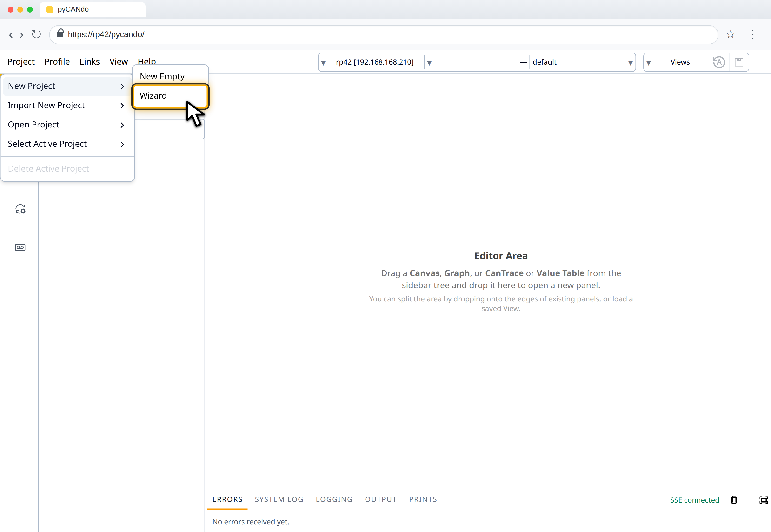The height and width of the screenshot is (532, 771).
Task: Click the SSE connected status text
Action: coord(695,500)
